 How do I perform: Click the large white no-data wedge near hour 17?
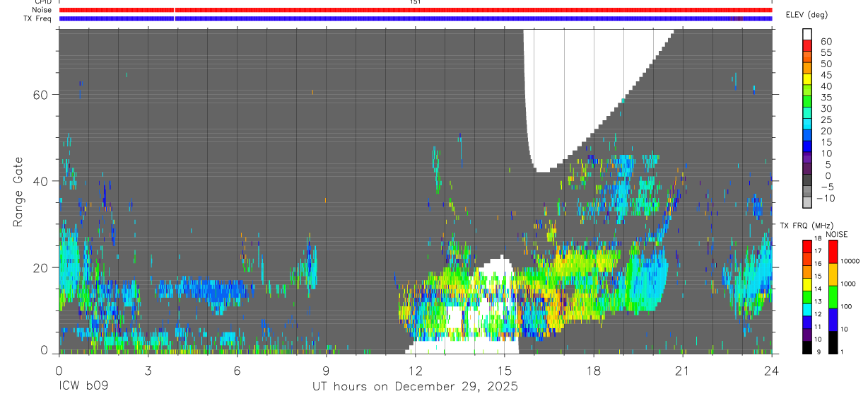(x=580, y=92)
